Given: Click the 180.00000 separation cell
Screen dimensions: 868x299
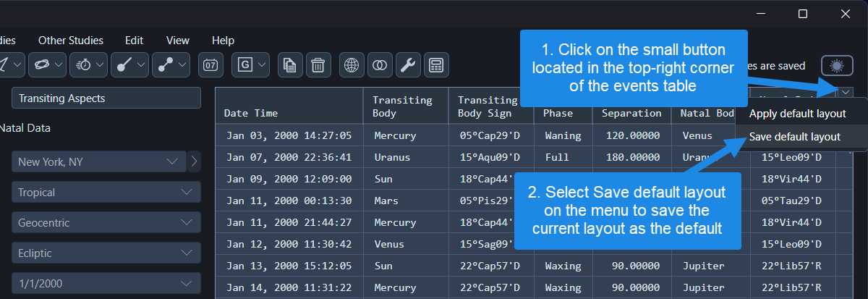Looking at the screenshot, I should point(631,157).
